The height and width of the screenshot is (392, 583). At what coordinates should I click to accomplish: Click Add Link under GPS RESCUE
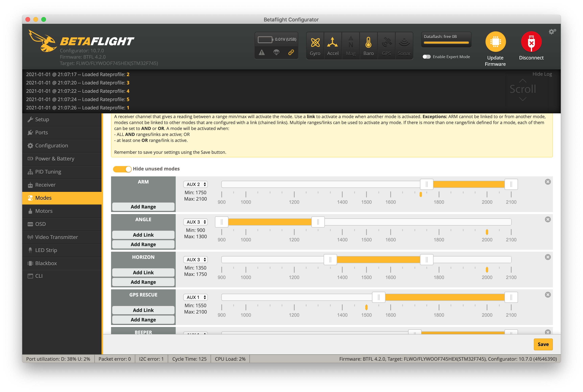click(143, 310)
